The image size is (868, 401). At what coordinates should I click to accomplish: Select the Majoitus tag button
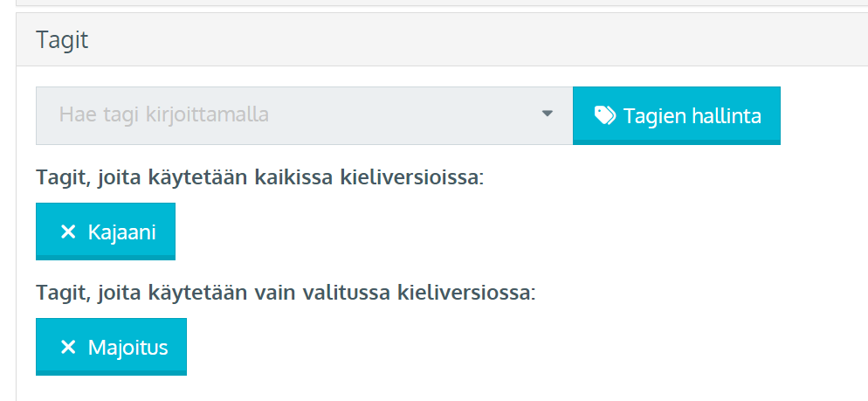(x=111, y=346)
